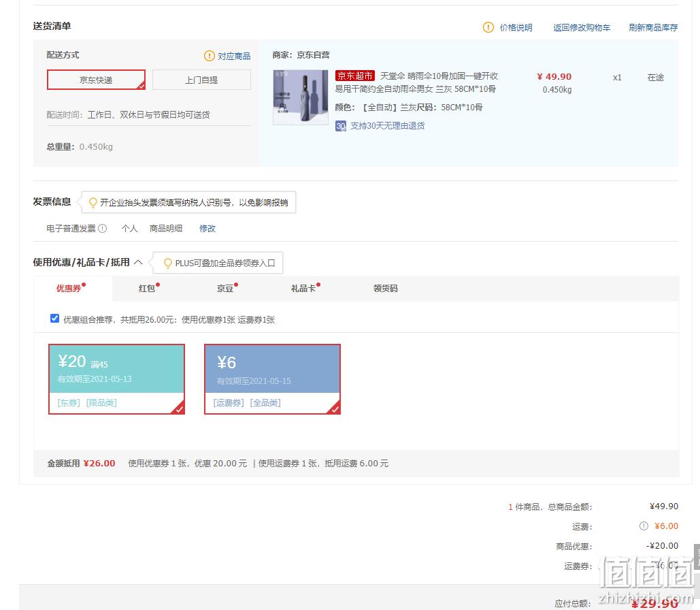
Task: Select 上门自提 pickup option
Action: point(201,80)
